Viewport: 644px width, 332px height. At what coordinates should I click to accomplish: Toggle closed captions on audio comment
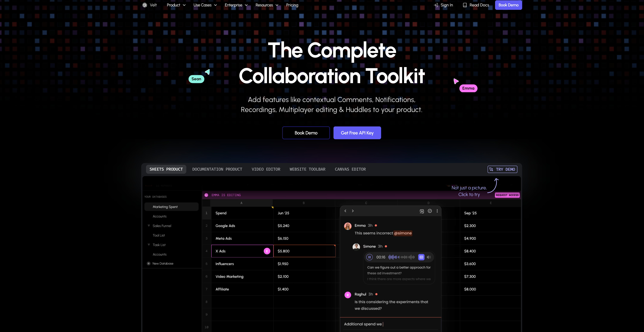point(421,257)
